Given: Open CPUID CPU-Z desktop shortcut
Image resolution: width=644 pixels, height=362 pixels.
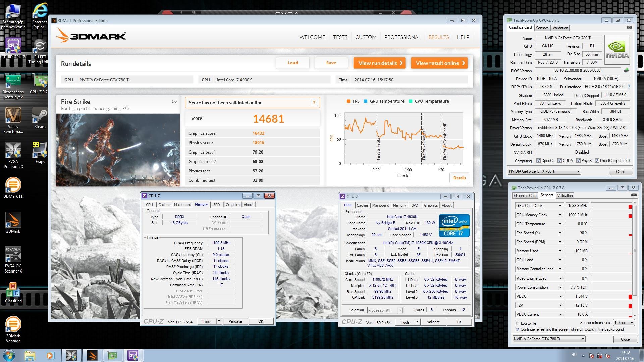Looking at the screenshot, I should click(13, 48).
